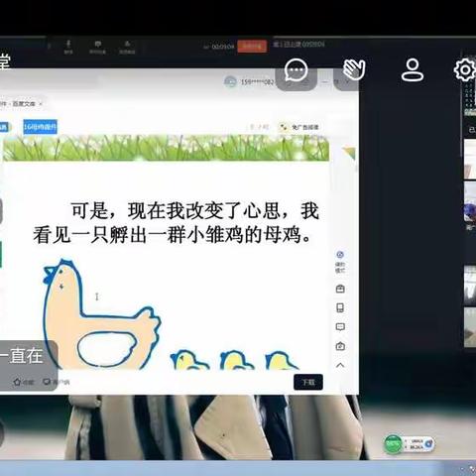Click the green floating accelerator ball
Screen dimensions: 476x476
tap(393, 444)
